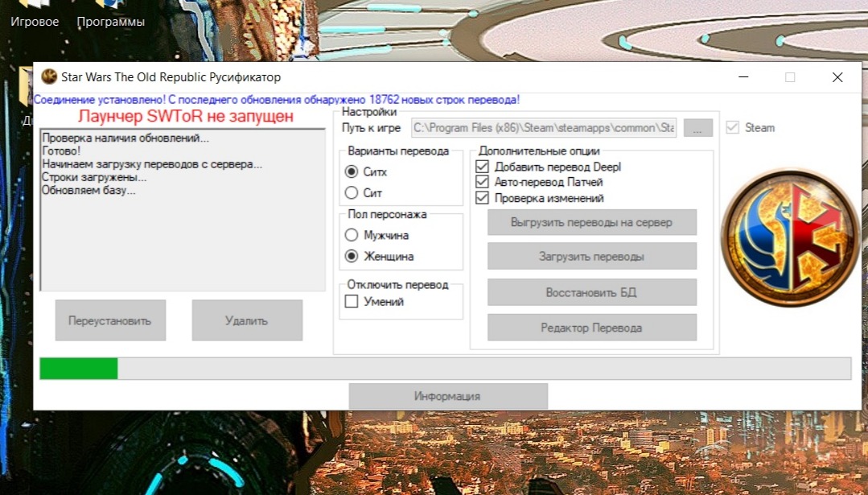Click the Дополнительные опции group label
The image size is (868, 495).
539,151
